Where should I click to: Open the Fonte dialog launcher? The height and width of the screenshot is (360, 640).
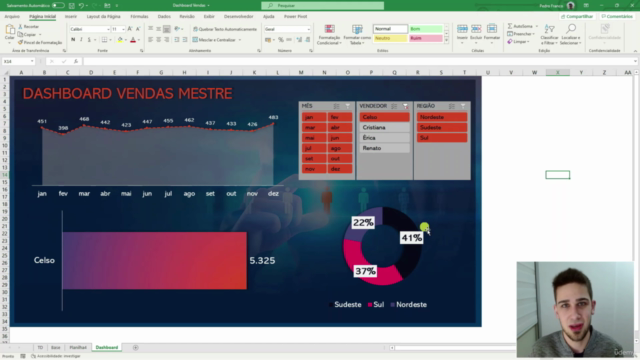pyautogui.click(x=142, y=51)
